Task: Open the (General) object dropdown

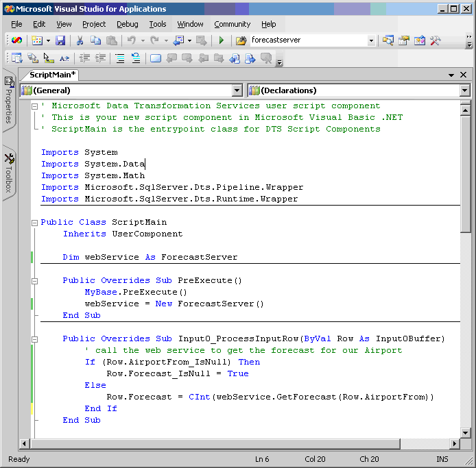Action: 237,90
